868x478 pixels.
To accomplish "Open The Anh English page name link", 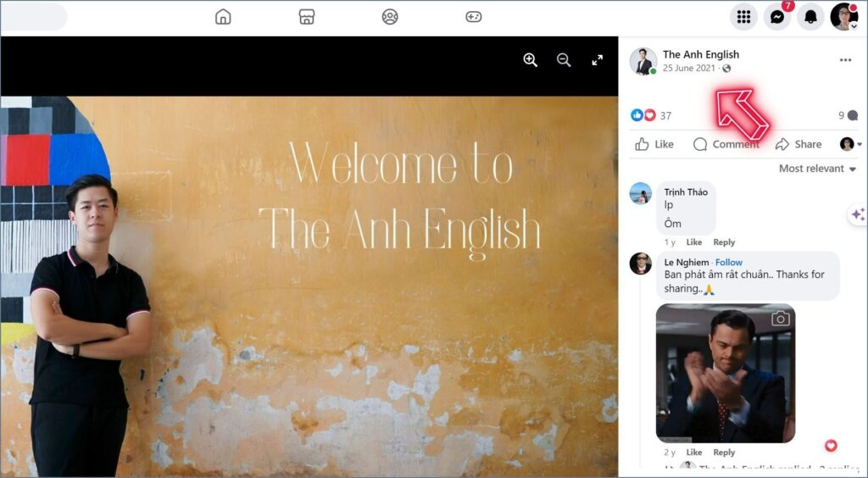I will [701, 54].
